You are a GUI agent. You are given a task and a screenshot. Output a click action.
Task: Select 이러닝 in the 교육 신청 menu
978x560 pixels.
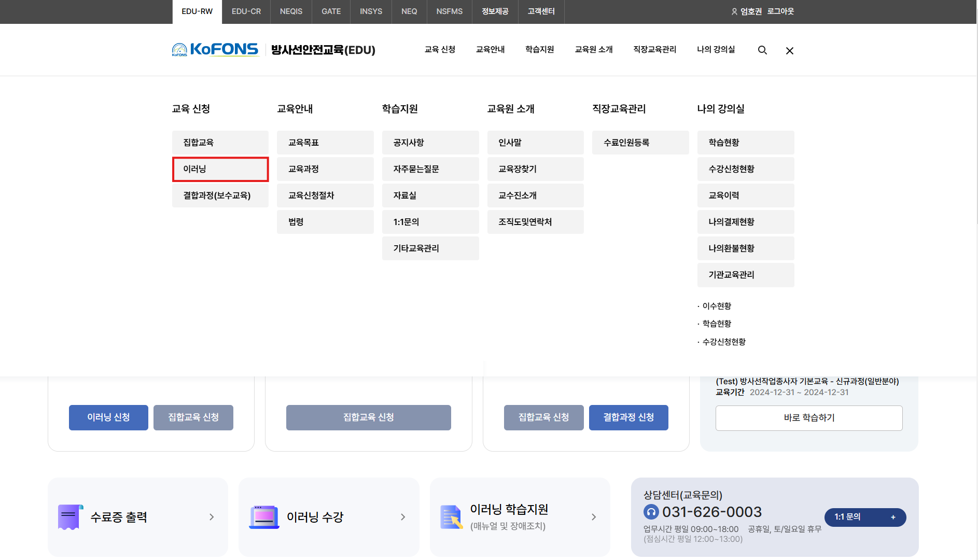(220, 169)
